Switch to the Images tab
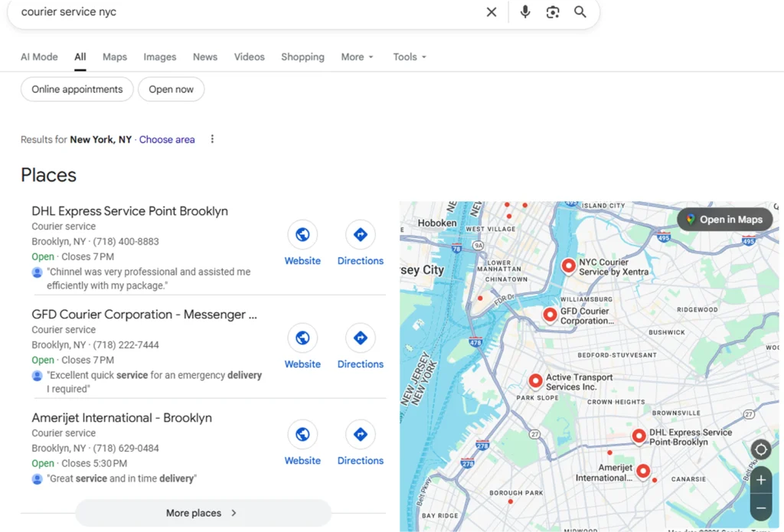This screenshot has height=532, width=784. click(x=160, y=57)
